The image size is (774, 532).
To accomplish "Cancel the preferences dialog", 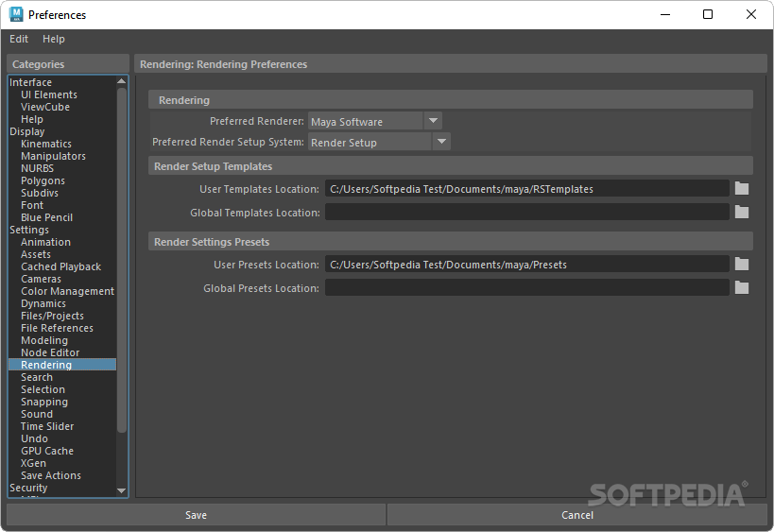I will click(x=577, y=515).
